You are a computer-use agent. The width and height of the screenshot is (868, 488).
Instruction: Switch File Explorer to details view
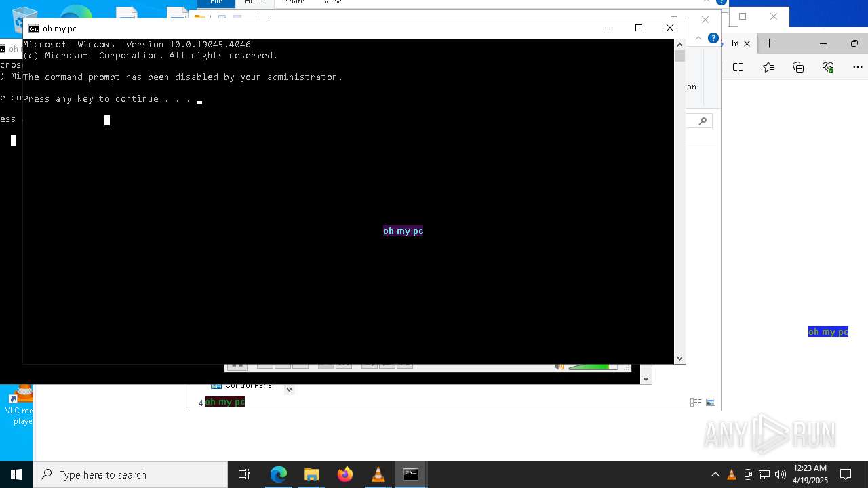696,402
